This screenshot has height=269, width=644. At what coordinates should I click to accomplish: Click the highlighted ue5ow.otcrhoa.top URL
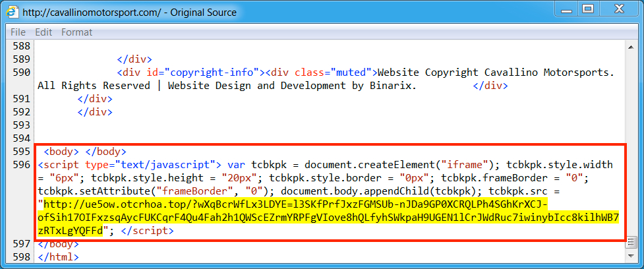(x=328, y=218)
